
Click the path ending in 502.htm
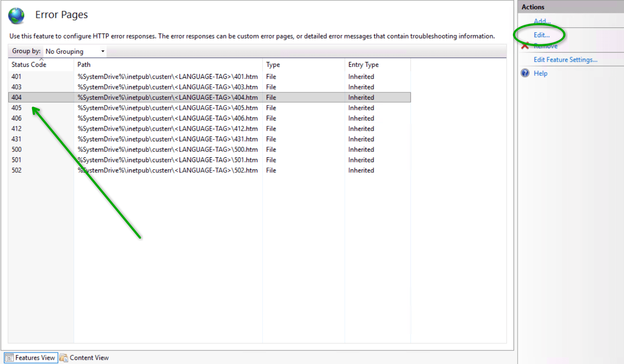click(x=168, y=170)
